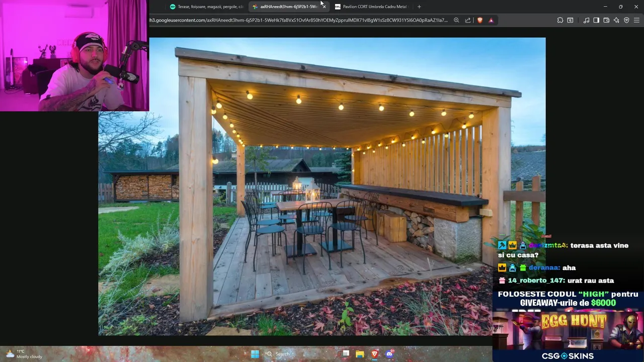Close the active googleusercontent image tab
Screen dimensions: 644x362
click(x=324, y=7)
